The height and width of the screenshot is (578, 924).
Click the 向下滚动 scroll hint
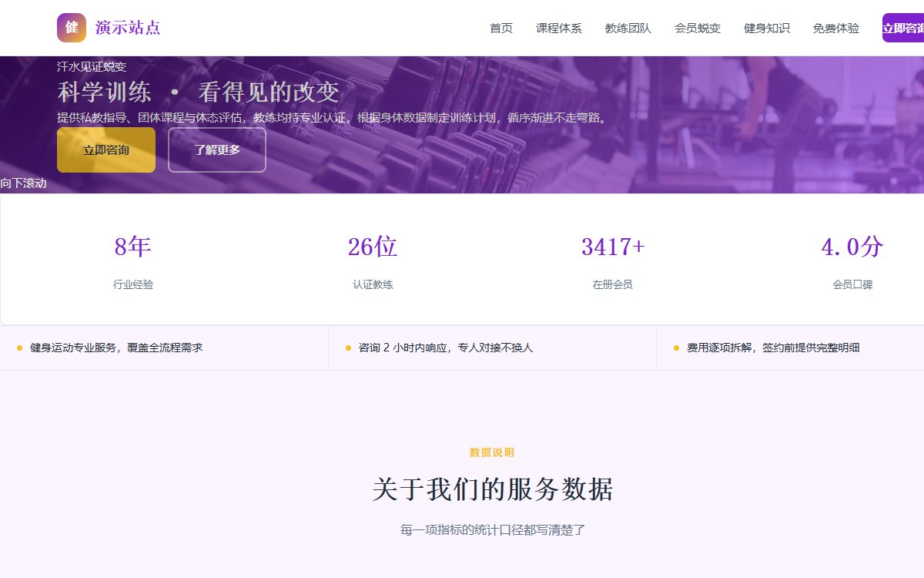[x=23, y=183]
